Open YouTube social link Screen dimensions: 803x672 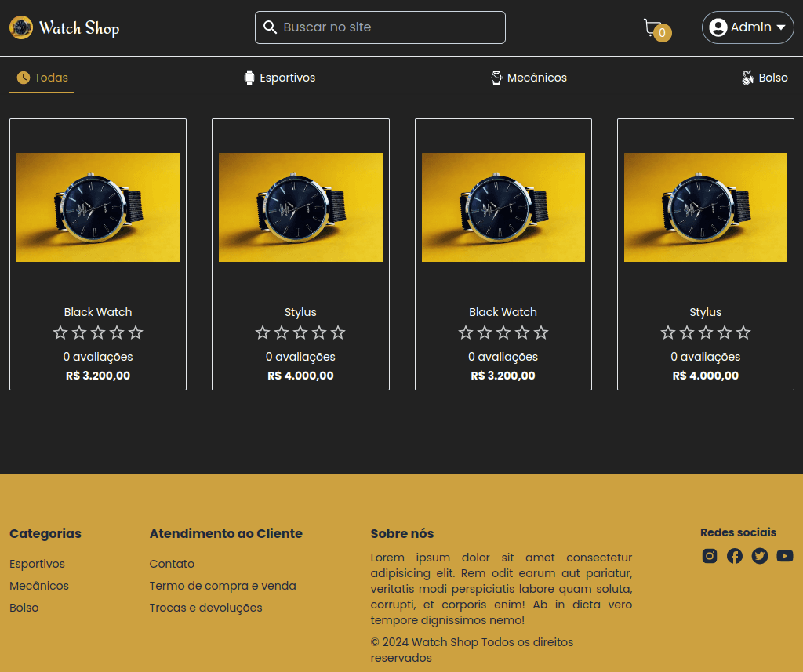pos(785,556)
